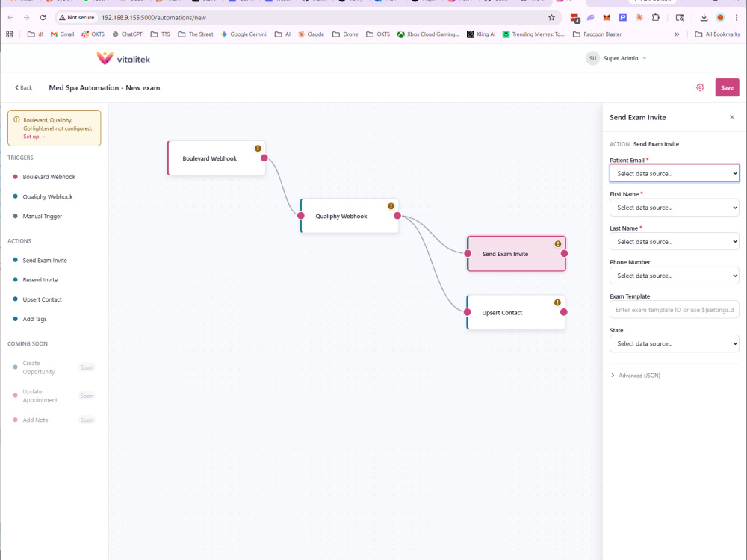This screenshot has width=747, height=560.
Task: Click the input port of Send Exam Invite node
Action: click(x=468, y=254)
